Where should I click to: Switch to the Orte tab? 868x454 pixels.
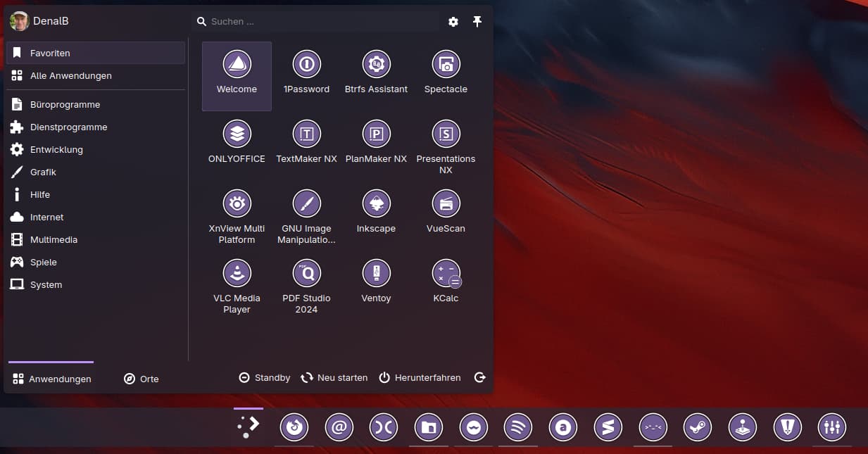point(141,379)
